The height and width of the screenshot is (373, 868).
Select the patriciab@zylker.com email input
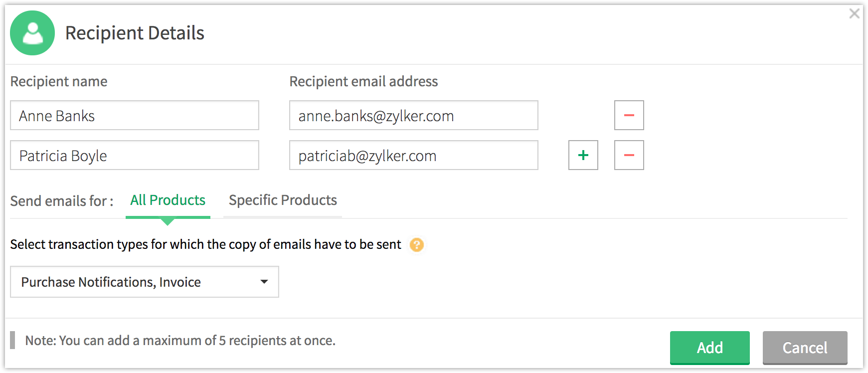tap(413, 155)
